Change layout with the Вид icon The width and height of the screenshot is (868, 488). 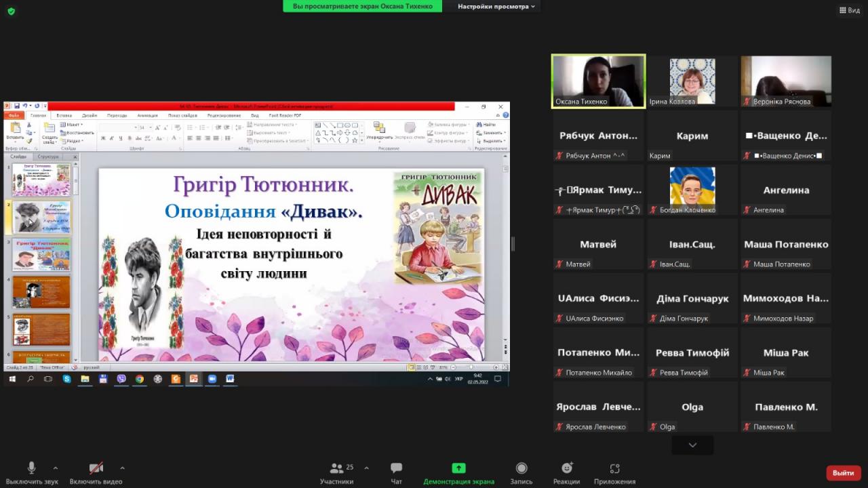point(849,10)
